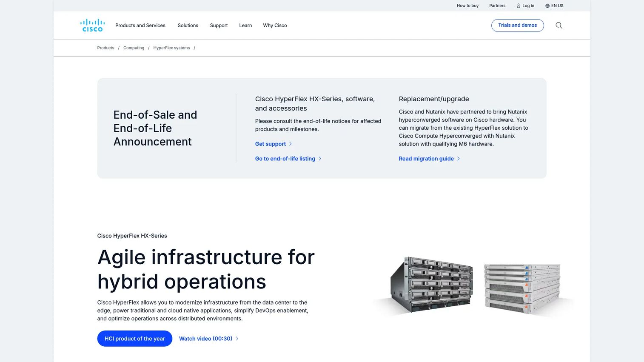Click the globe language icon
644x362 pixels.
[547, 6]
